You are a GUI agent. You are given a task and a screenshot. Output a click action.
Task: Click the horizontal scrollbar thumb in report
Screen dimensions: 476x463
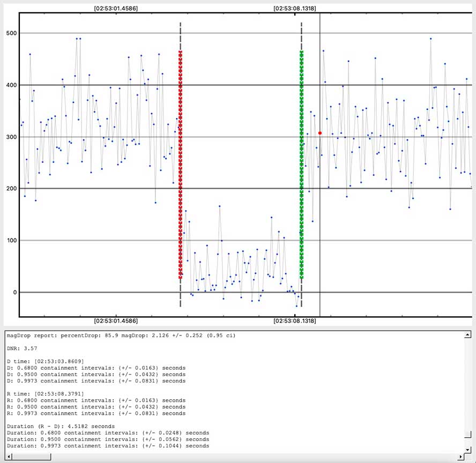pos(31,457)
